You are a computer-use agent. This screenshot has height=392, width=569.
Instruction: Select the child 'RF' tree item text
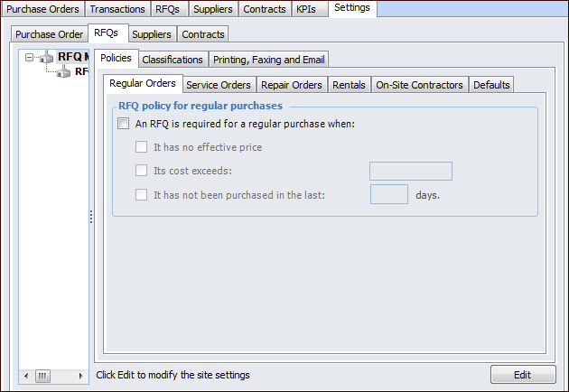click(x=81, y=71)
